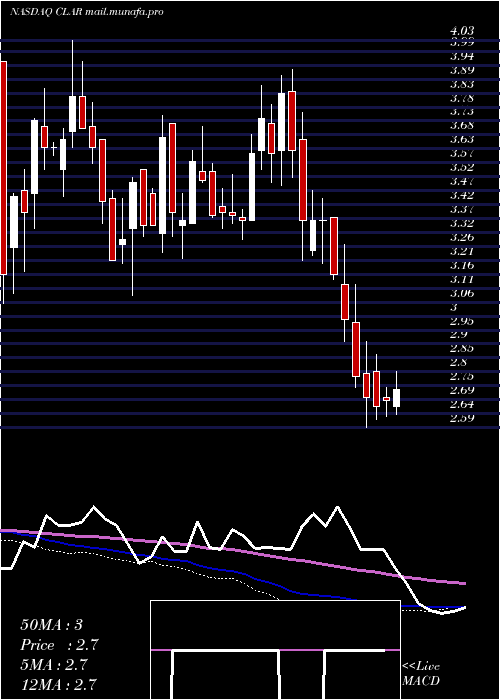Click the 3.32 price axis label
This screenshot has height=700, width=500.
(x=462, y=223)
